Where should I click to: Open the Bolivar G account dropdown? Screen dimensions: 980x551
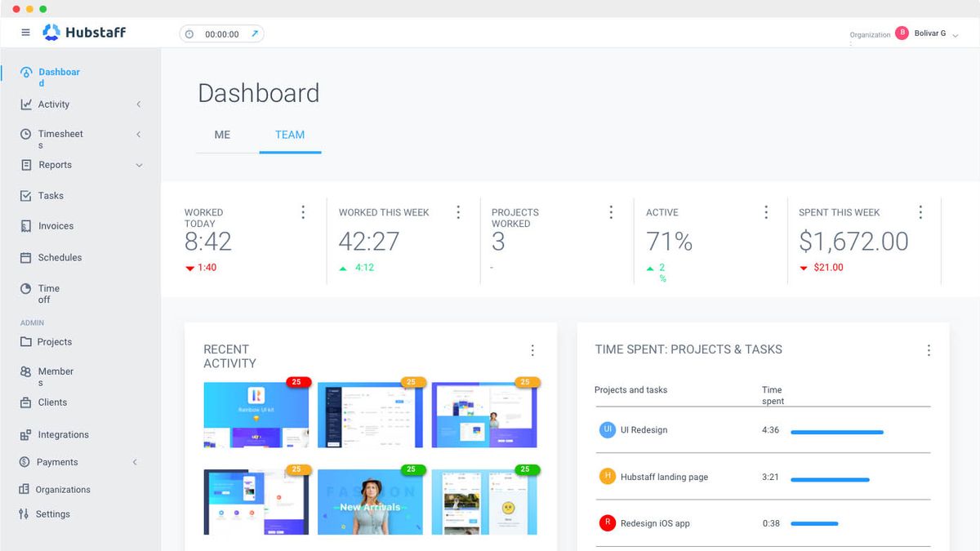coord(929,33)
